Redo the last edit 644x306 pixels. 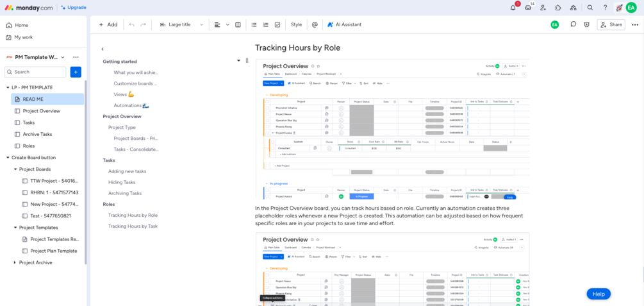coord(144,24)
